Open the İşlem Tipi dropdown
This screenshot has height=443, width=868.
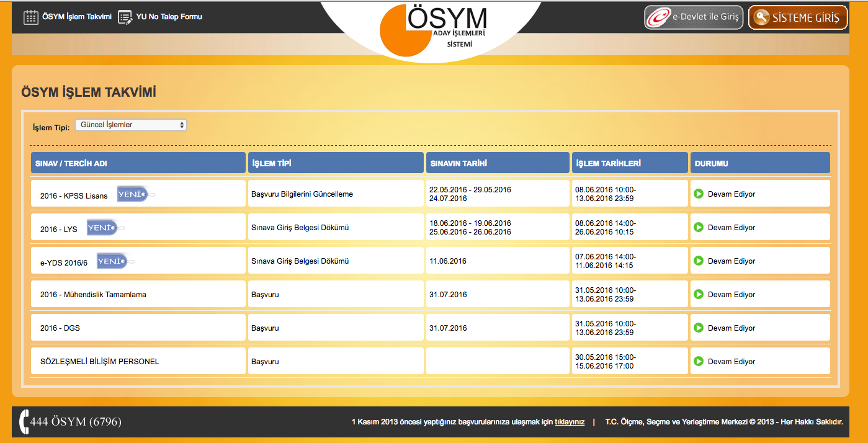(x=131, y=125)
